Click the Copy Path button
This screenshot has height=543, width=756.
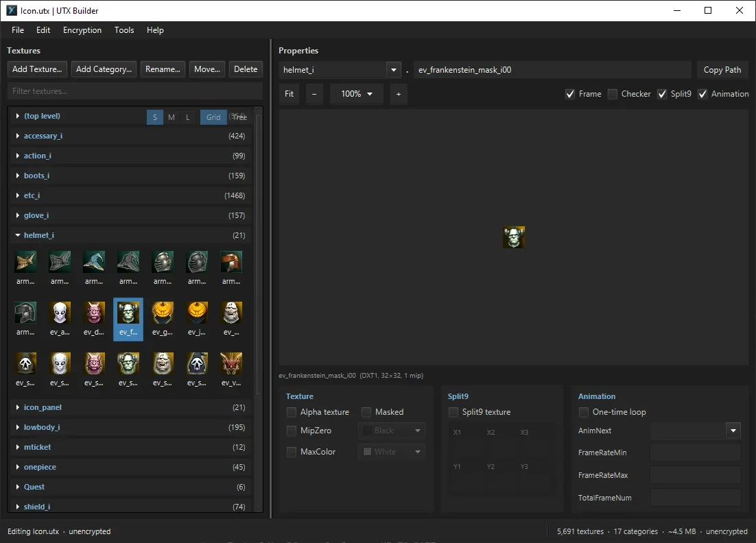pos(722,70)
